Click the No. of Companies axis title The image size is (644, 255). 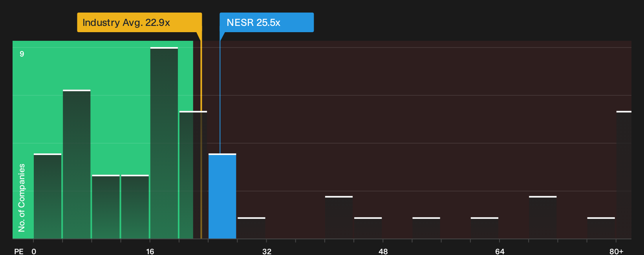[22, 198]
